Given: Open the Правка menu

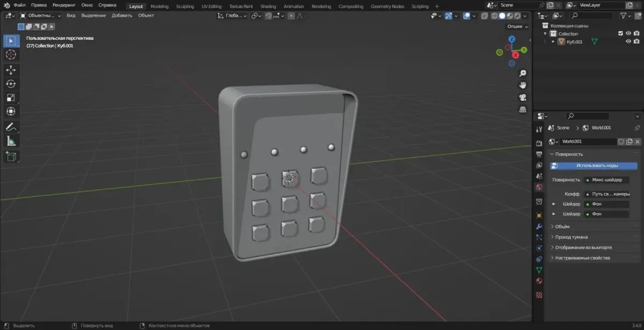Looking at the screenshot, I should (x=39, y=5).
